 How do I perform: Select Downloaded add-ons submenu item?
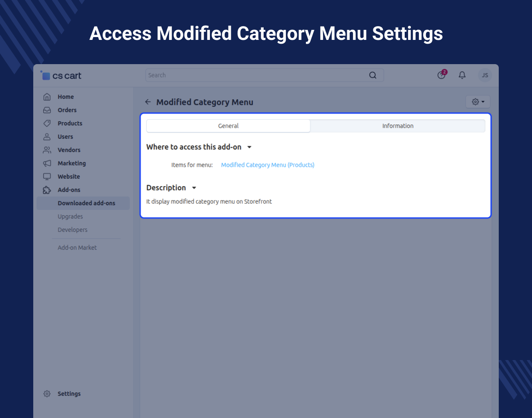(x=83, y=203)
